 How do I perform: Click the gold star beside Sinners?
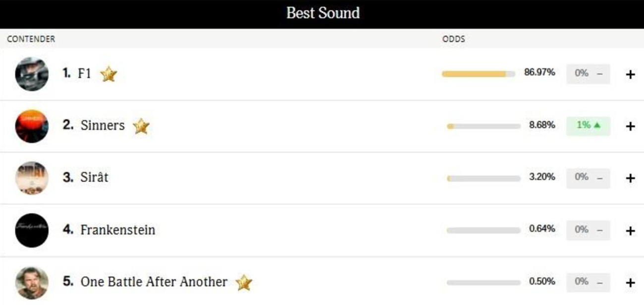point(141,126)
